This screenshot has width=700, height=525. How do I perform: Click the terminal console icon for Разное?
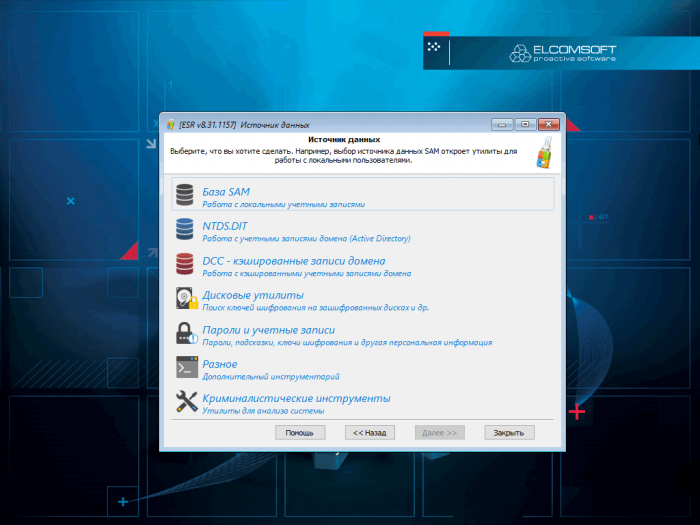tap(186, 368)
